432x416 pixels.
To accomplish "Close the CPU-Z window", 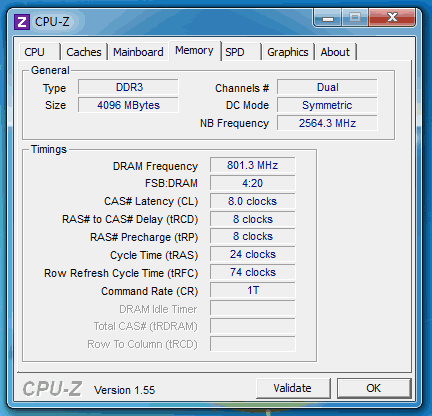I will tap(393, 18).
